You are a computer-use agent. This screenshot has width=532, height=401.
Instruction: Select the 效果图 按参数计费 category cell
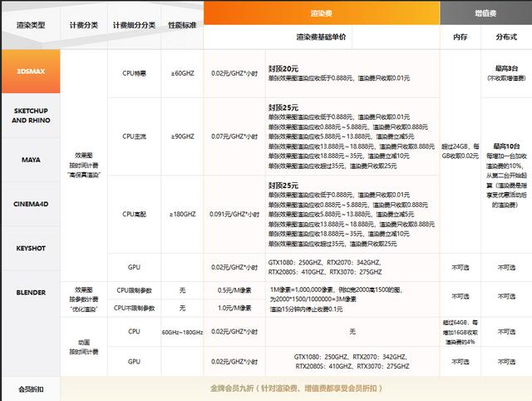coord(84,300)
